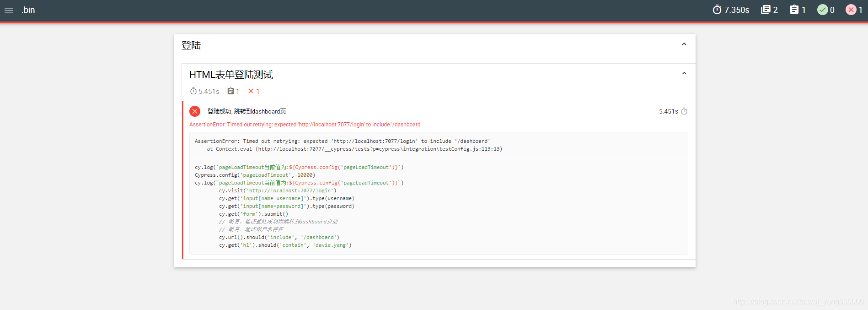Click the 登陆 suite heading
Screen dimensions: 868x310
(x=191, y=45)
